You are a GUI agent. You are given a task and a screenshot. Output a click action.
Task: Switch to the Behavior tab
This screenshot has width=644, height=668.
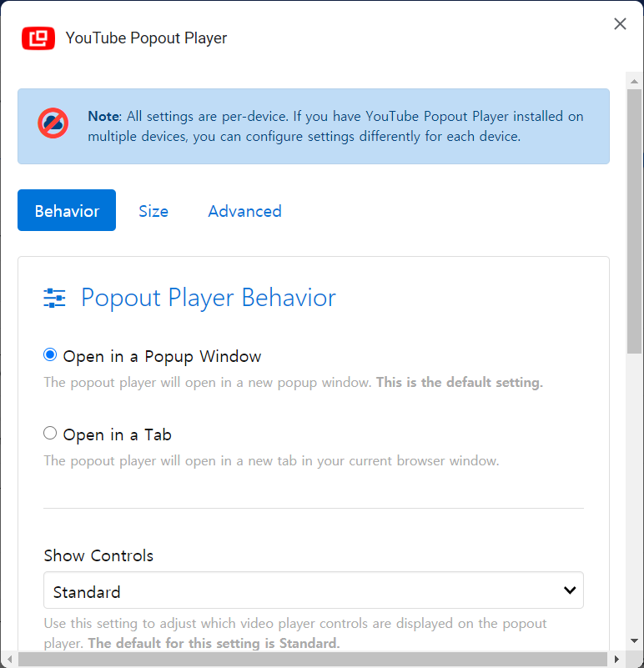coord(67,210)
